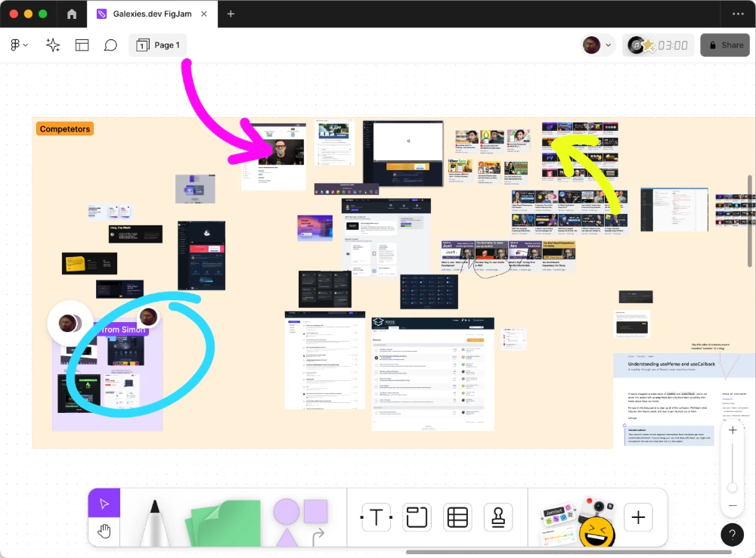Start the 03:00 timer control
This screenshot has width=756, height=558.
(658, 45)
